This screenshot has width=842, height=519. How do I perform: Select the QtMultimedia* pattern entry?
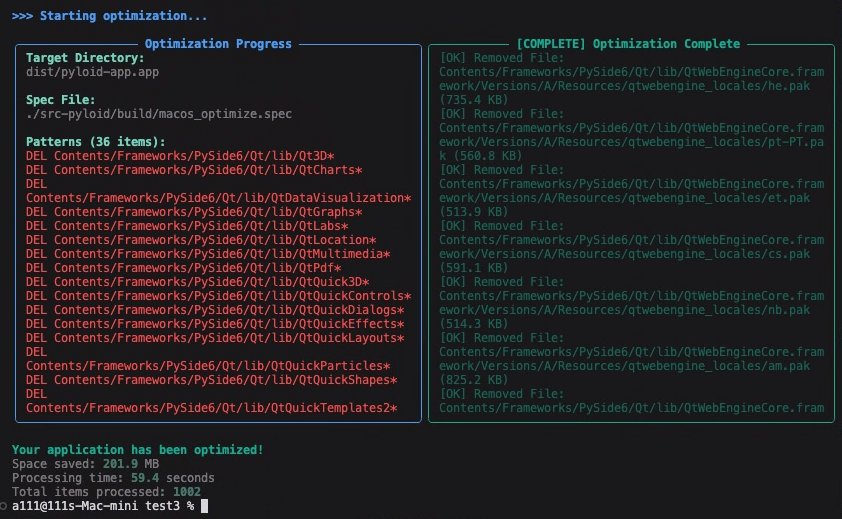(208, 254)
